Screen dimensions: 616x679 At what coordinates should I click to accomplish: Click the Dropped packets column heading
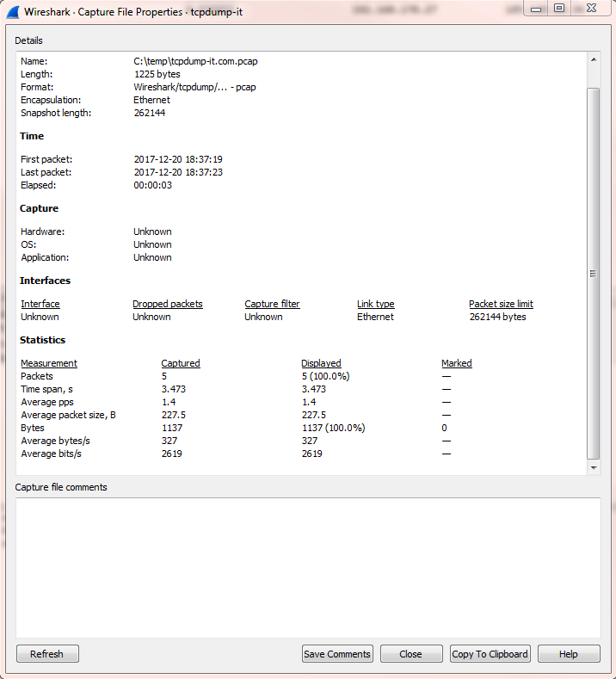pos(168,304)
